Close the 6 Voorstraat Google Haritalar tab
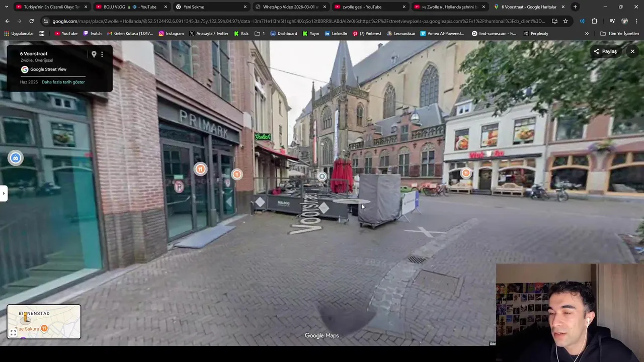Viewport: 644px width, 362px height. point(563,7)
